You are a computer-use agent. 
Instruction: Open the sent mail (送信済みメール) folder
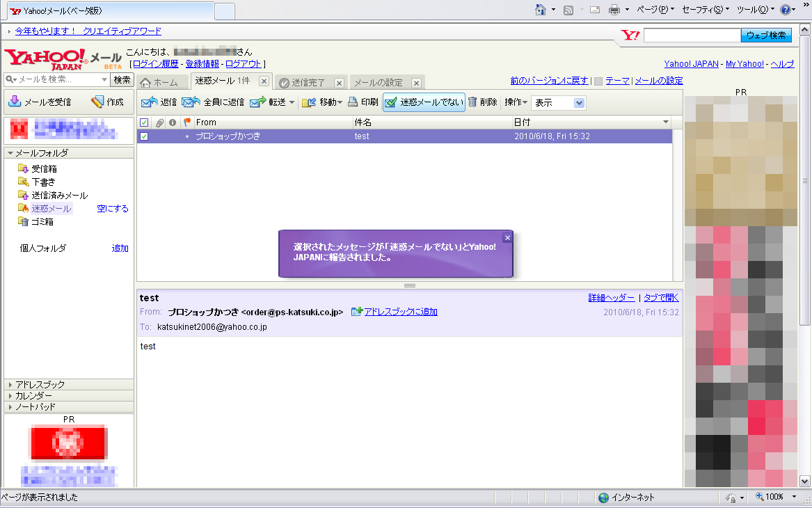[x=59, y=196]
